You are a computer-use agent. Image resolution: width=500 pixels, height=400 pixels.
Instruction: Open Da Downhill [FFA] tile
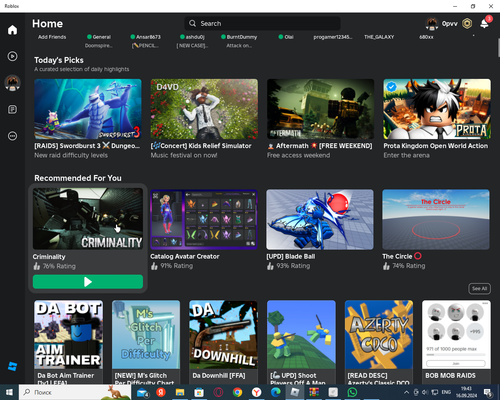point(223,335)
